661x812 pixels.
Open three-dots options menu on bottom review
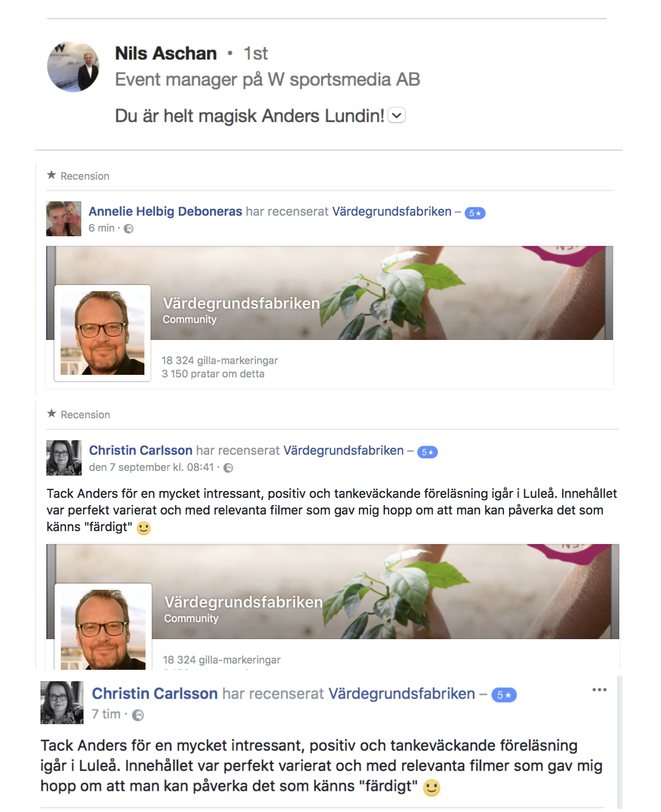(599, 689)
